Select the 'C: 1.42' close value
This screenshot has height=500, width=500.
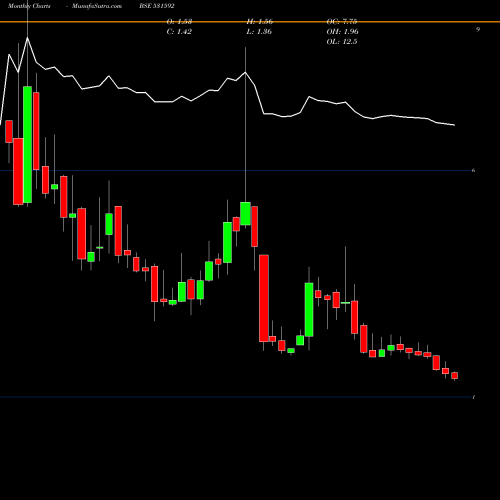(x=179, y=32)
